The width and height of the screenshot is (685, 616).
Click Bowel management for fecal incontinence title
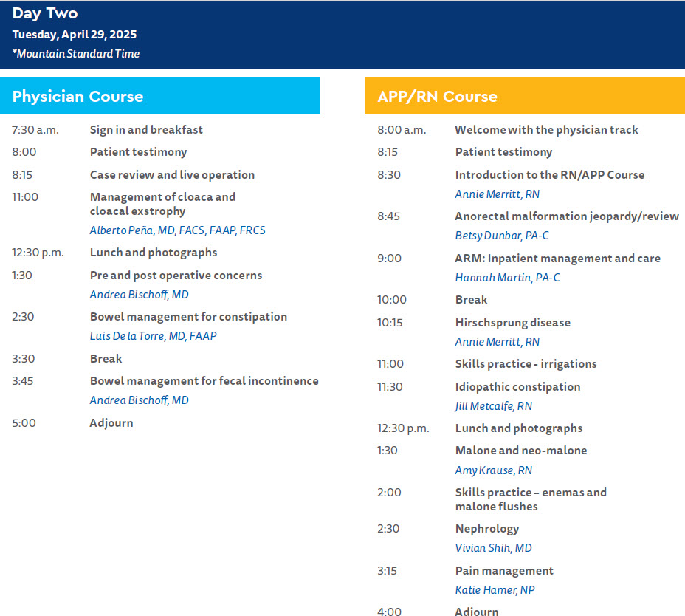pyautogui.click(x=204, y=381)
